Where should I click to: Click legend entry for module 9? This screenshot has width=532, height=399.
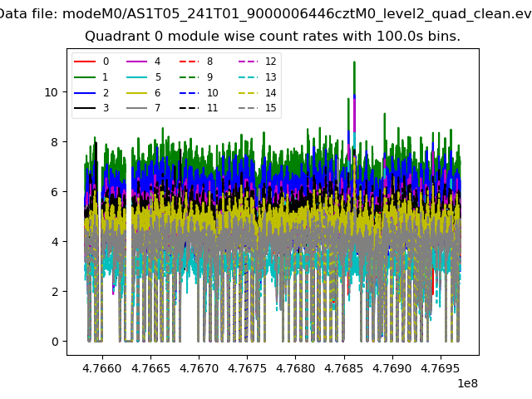pos(196,77)
